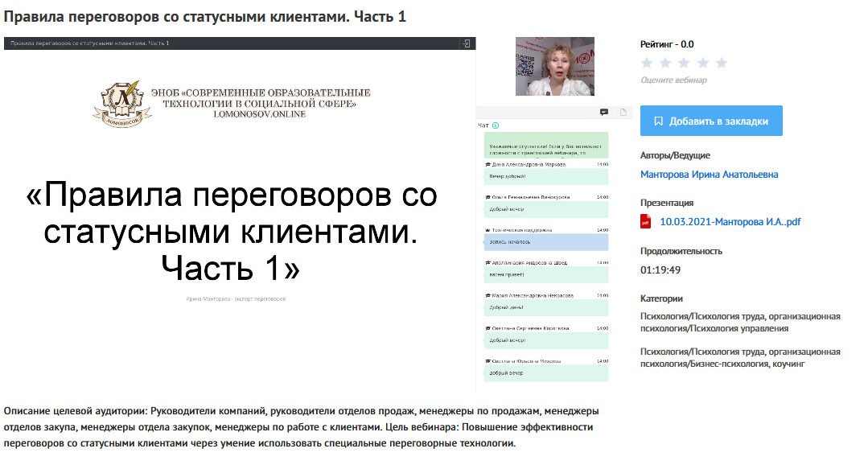Give a five-star rating

pos(721,63)
